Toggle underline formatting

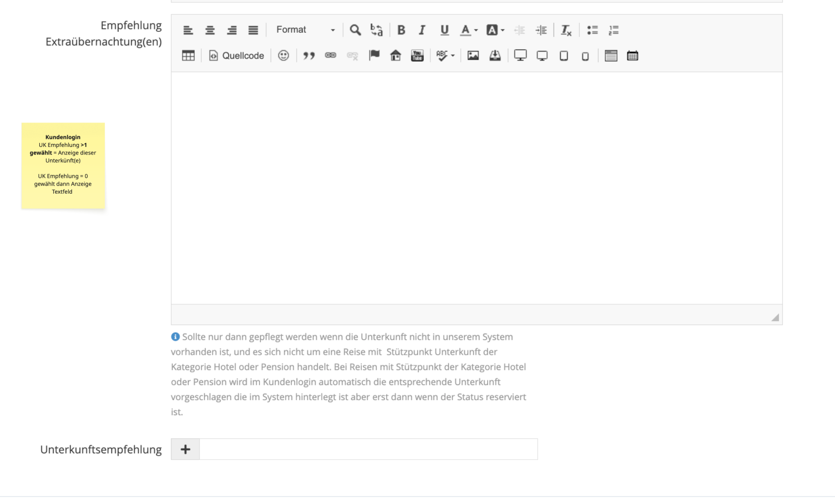click(444, 30)
